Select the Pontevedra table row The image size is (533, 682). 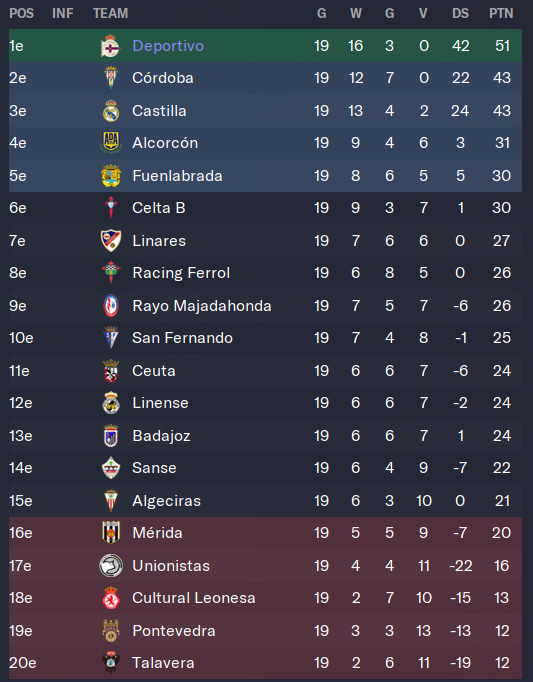(265, 631)
